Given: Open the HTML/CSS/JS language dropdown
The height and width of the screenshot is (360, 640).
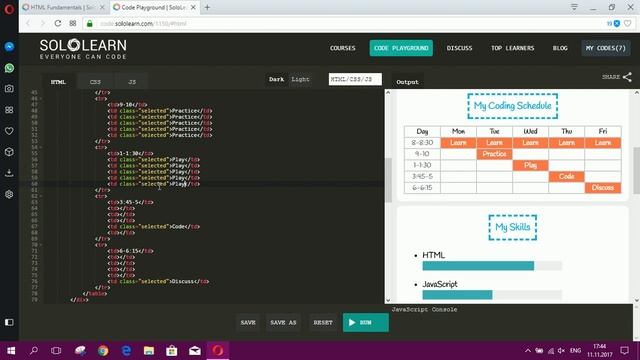Looking at the screenshot, I should pyautogui.click(x=355, y=79).
